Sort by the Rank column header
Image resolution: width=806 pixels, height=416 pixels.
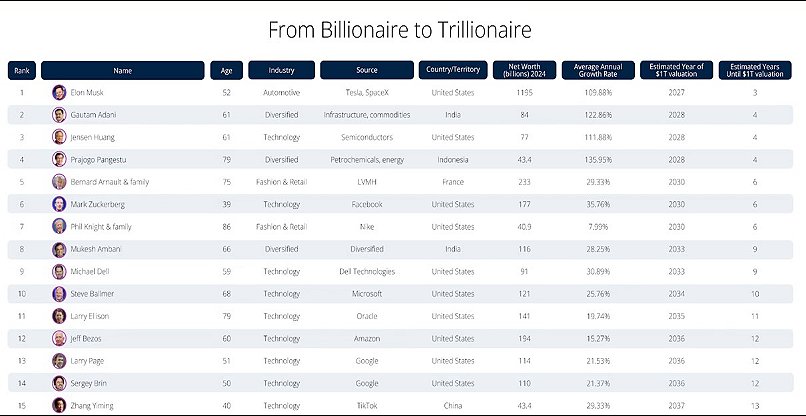coord(21,70)
